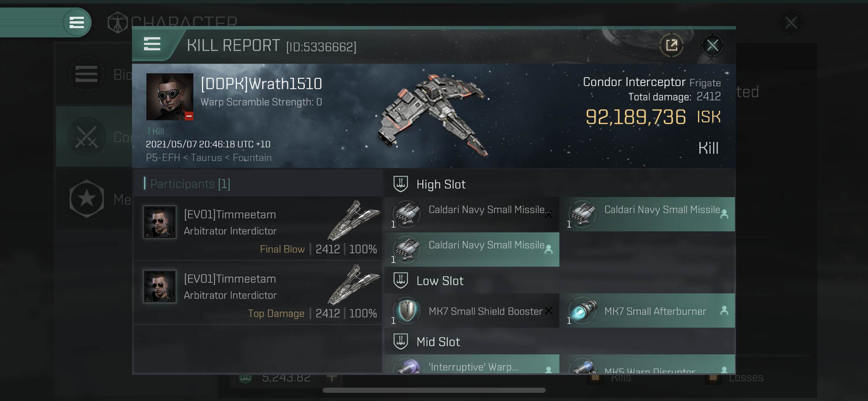Tap the Mid Slot section icon
The height and width of the screenshot is (401, 868).
point(400,341)
